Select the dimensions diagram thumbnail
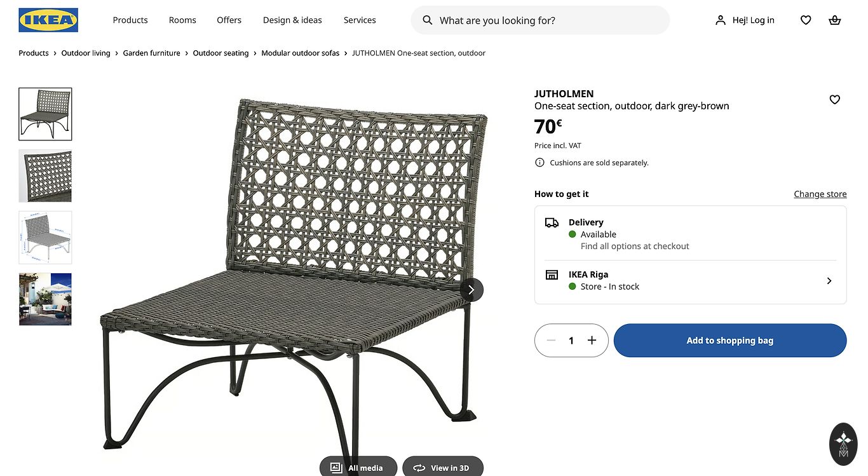Image resolution: width=868 pixels, height=476 pixels. [x=45, y=238]
